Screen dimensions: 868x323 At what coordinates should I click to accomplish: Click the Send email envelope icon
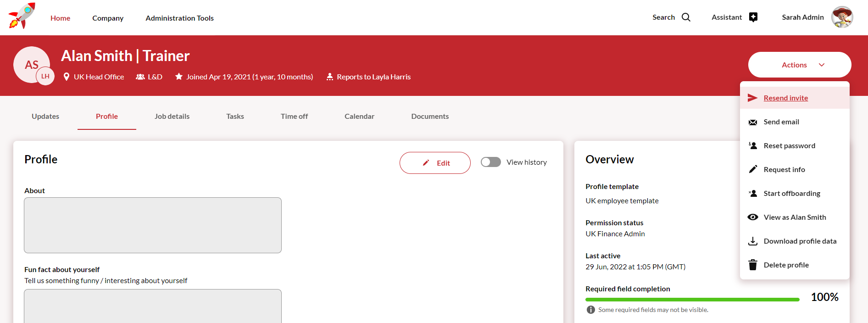pyautogui.click(x=753, y=122)
